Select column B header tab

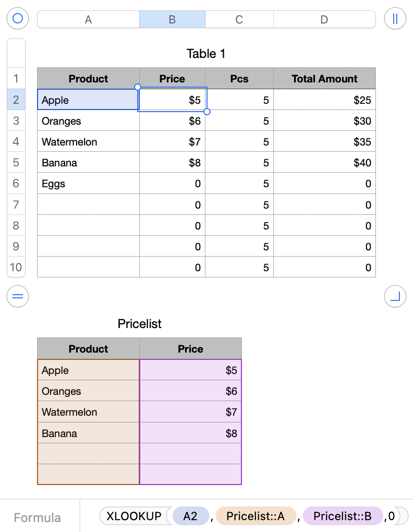click(172, 20)
